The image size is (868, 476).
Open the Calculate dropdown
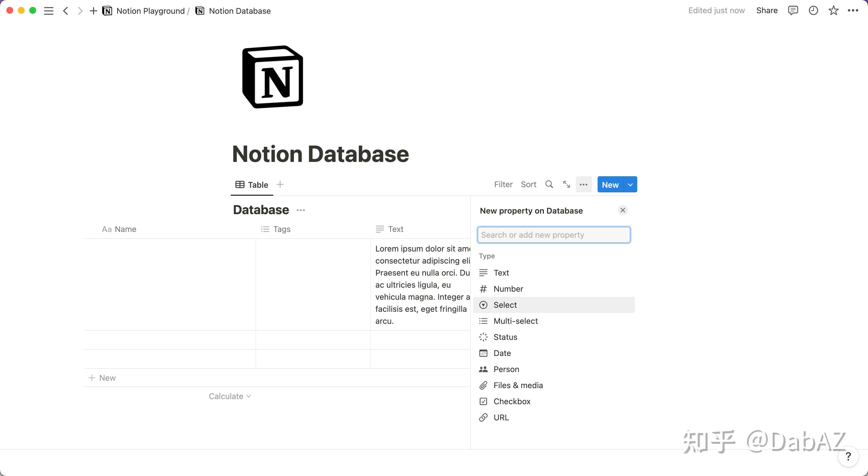pos(229,396)
